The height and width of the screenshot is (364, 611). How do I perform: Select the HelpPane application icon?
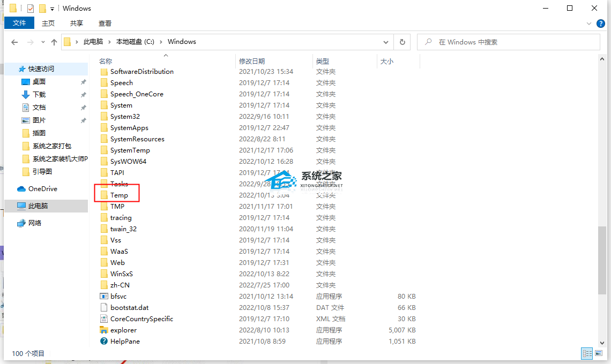point(104,341)
